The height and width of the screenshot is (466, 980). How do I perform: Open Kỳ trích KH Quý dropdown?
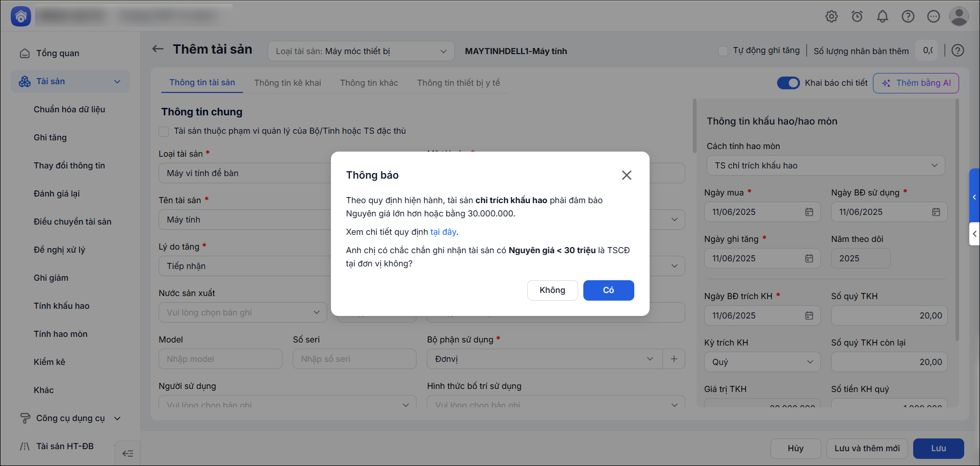762,362
